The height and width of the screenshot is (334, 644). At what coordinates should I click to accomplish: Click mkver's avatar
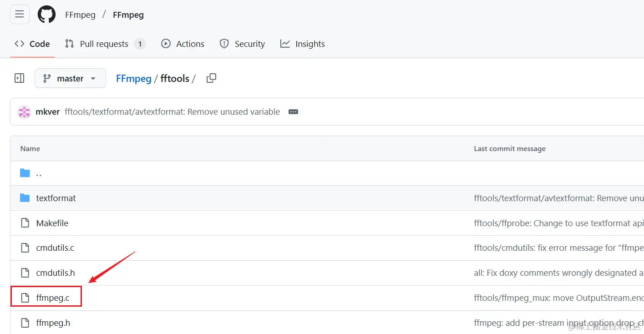pyautogui.click(x=24, y=112)
